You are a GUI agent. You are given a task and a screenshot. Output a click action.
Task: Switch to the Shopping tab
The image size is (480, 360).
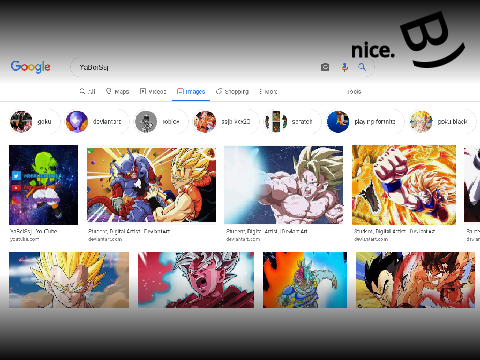point(232,91)
